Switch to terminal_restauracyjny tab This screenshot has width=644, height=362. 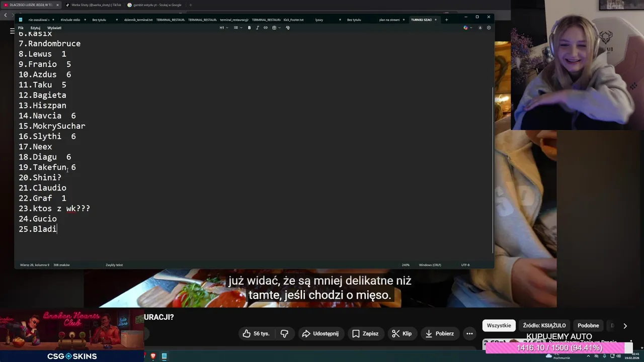coord(234,20)
